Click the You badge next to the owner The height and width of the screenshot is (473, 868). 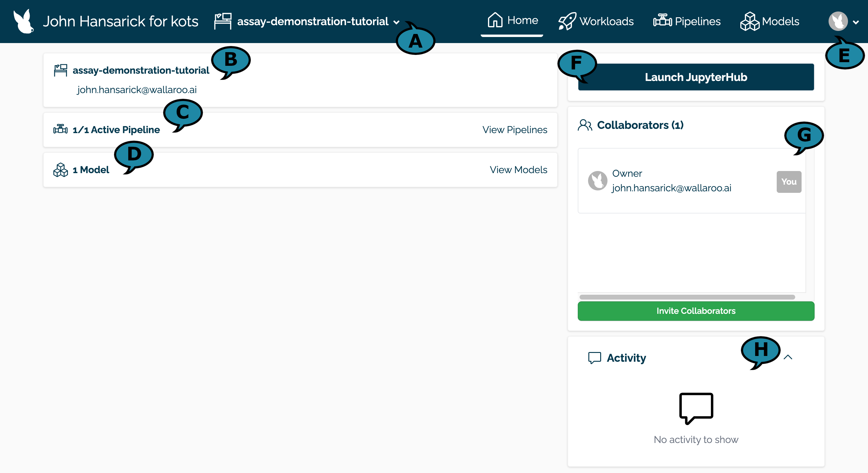(789, 182)
